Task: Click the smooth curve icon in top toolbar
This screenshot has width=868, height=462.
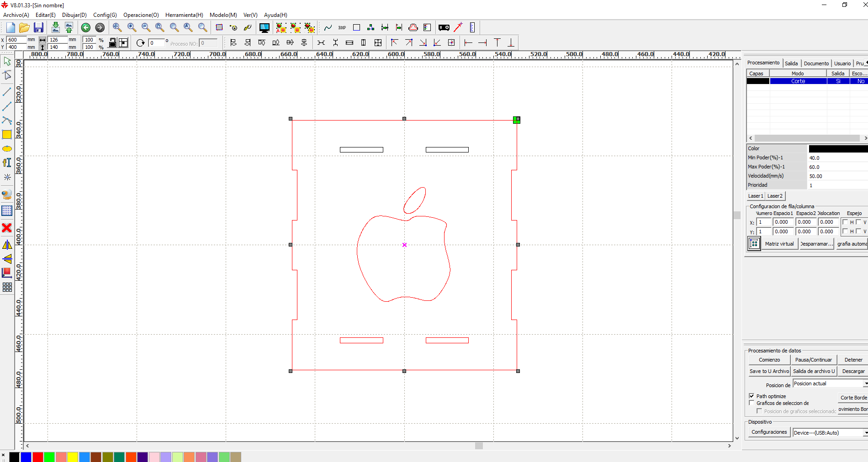Action: point(328,27)
